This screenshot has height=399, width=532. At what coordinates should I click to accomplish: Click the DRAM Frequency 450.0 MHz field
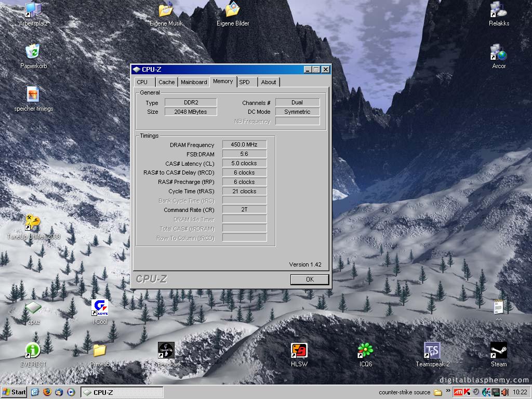tap(244, 144)
